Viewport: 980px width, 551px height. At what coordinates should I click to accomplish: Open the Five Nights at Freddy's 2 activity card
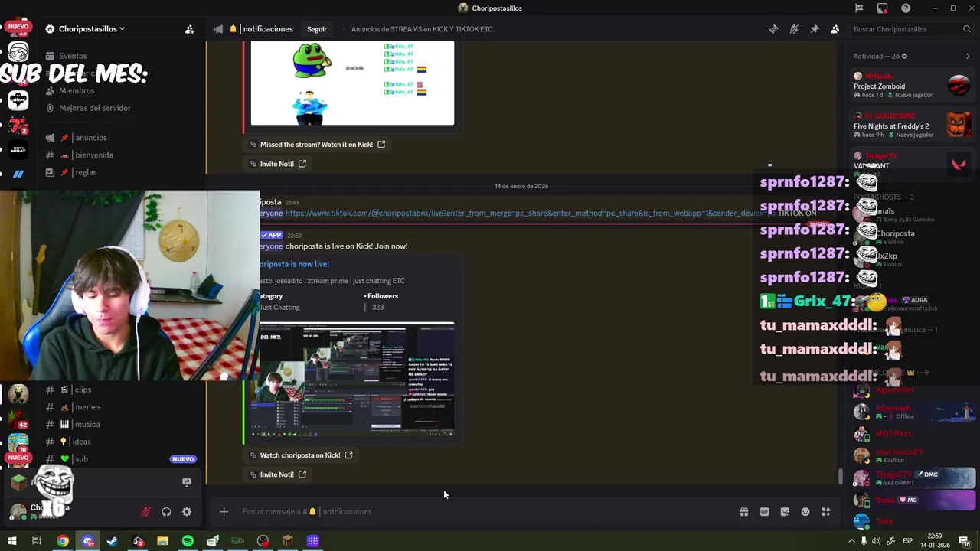click(912, 126)
